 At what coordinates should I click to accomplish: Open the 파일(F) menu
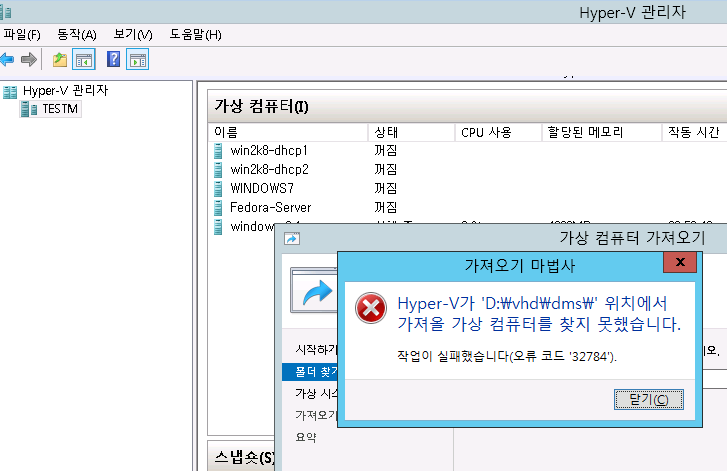click(x=21, y=35)
